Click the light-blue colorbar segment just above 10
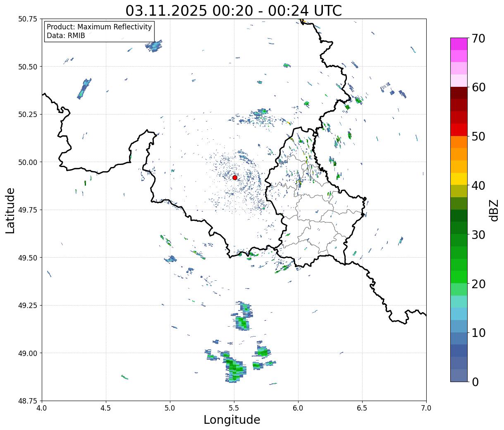 coord(459,326)
